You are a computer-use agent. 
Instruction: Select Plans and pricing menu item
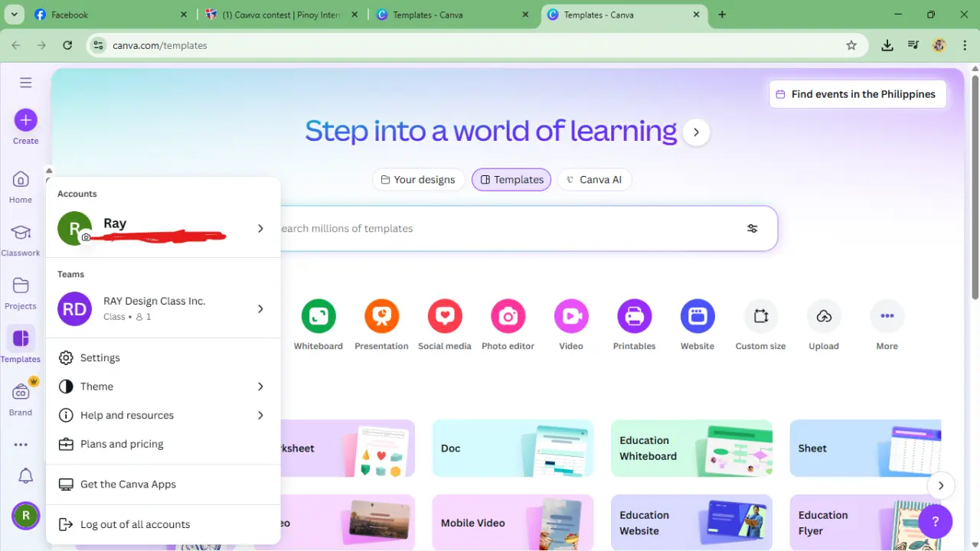163,444
